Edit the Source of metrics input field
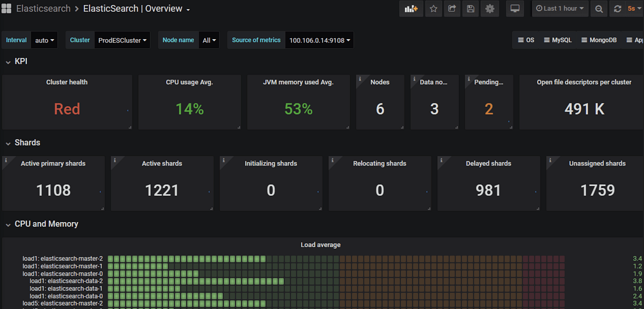This screenshot has height=309, width=644. pos(319,40)
